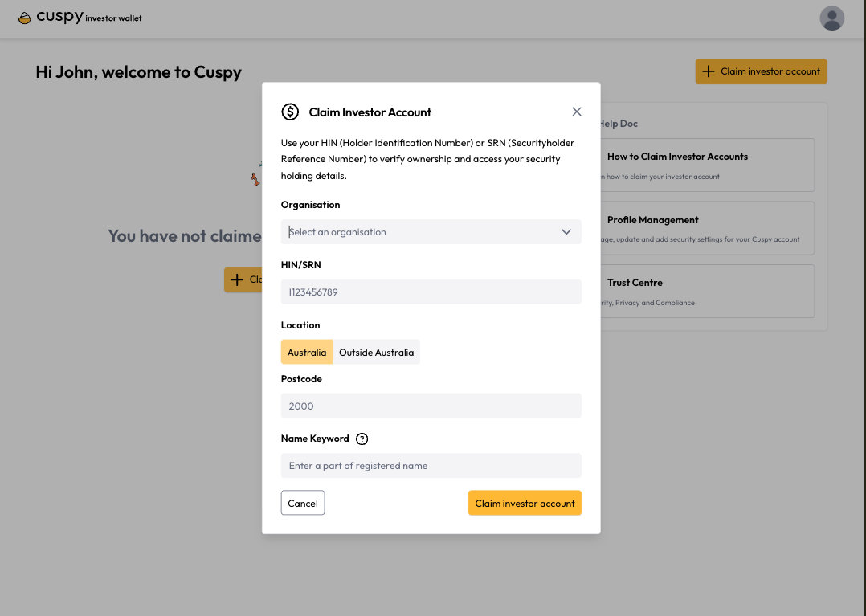The image size is (866, 616).
Task: Click the 'Name Keyword' field label
Action: click(x=315, y=439)
